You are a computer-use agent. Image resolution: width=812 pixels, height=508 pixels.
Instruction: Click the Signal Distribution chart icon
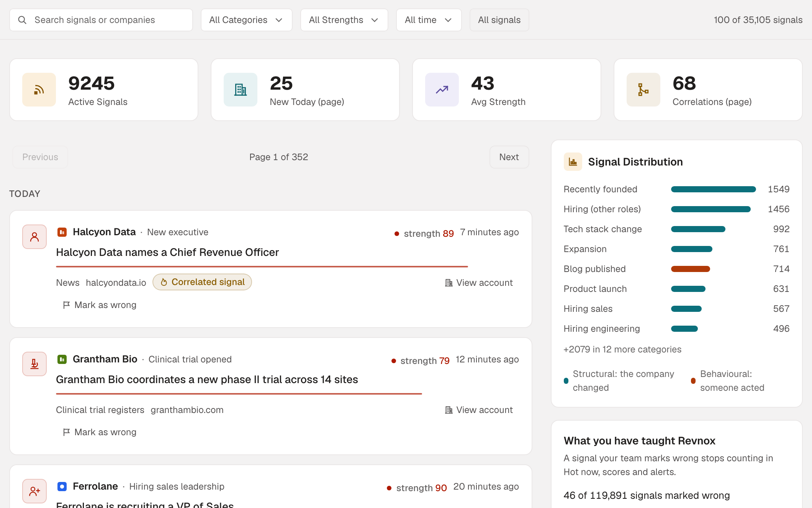[573, 162]
